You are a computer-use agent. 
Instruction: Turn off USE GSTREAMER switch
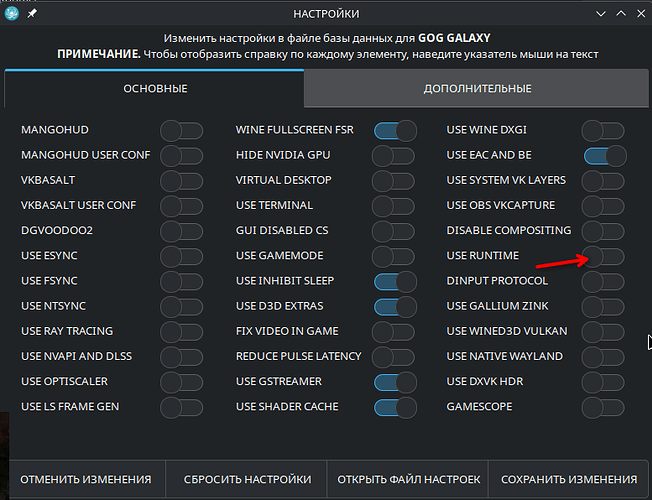click(x=395, y=382)
